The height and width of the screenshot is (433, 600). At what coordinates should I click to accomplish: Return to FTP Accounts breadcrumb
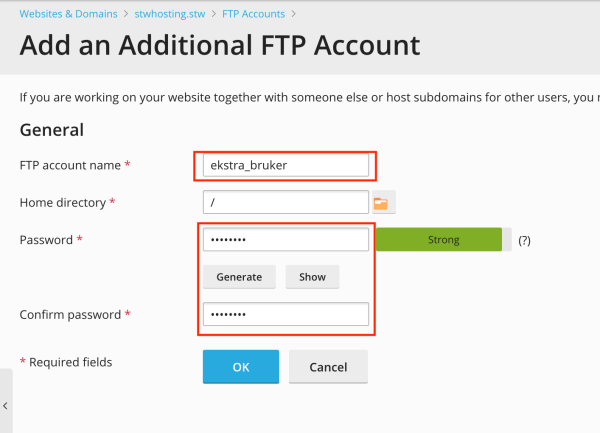pos(253,14)
